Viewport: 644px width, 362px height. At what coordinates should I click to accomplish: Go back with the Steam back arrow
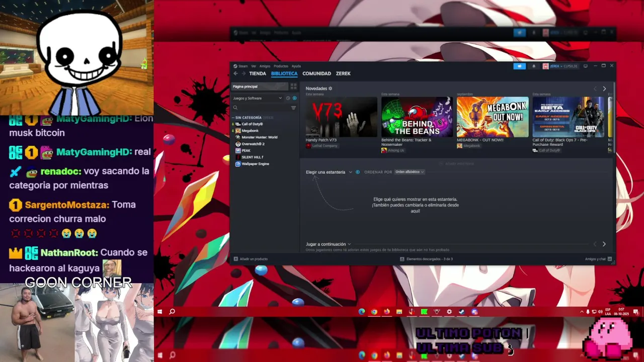[235, 73]
